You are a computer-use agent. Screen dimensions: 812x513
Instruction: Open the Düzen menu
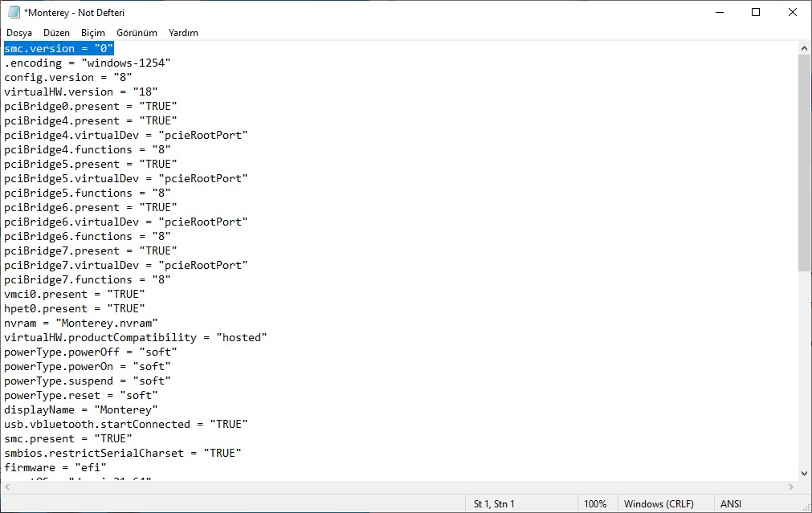(56, 33)
